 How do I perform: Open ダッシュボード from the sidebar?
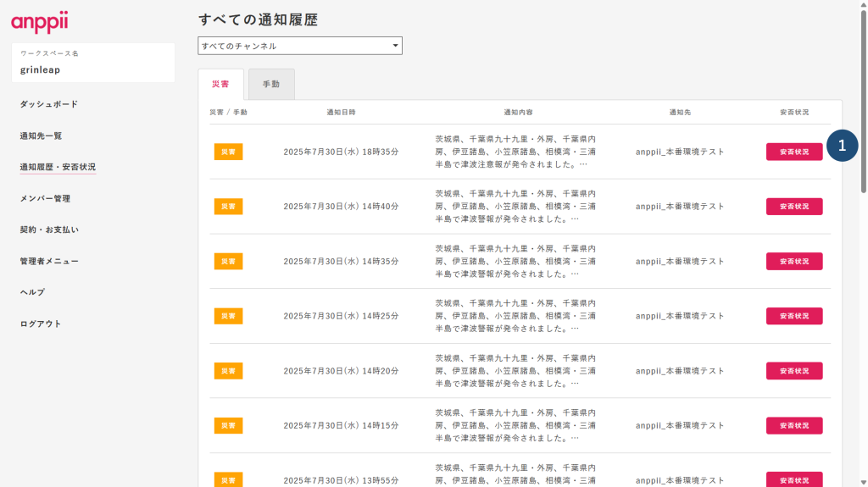coord(49,104)
